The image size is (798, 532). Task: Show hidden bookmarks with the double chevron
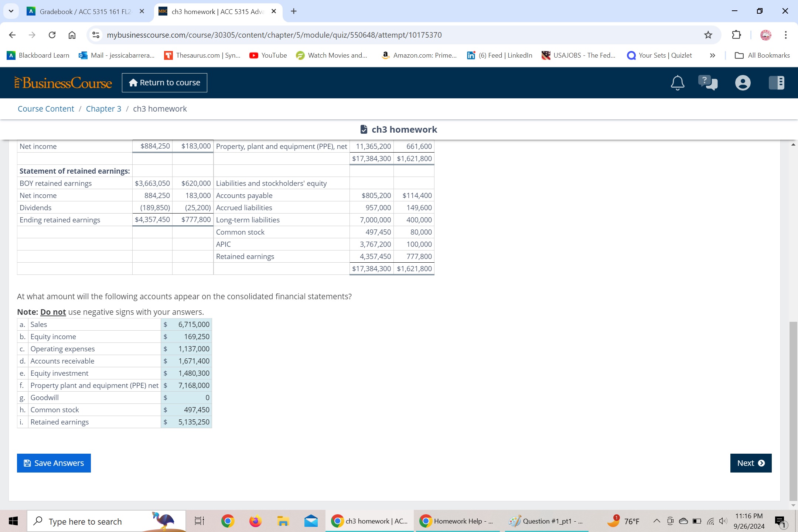[x=712, y=55]
